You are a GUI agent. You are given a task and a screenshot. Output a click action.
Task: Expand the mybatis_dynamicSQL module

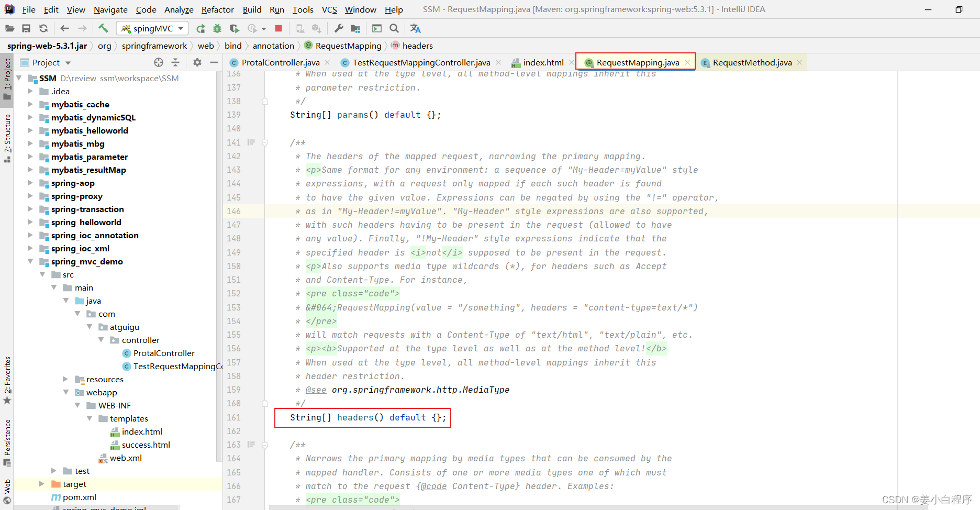click(x=30, y=117)
